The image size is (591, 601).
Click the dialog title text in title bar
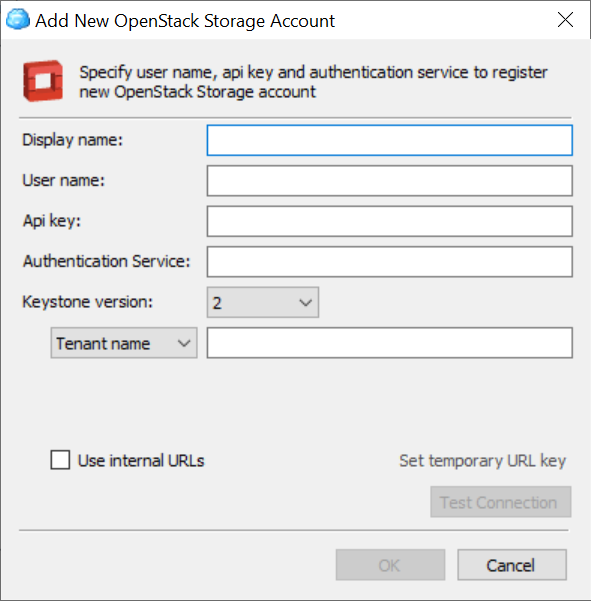pyautogui.click(x=185, y=21)
